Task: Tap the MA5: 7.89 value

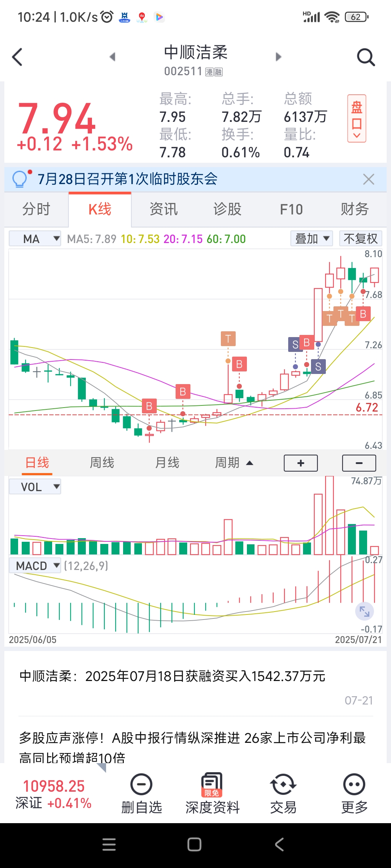Action: tap(92, 239)
